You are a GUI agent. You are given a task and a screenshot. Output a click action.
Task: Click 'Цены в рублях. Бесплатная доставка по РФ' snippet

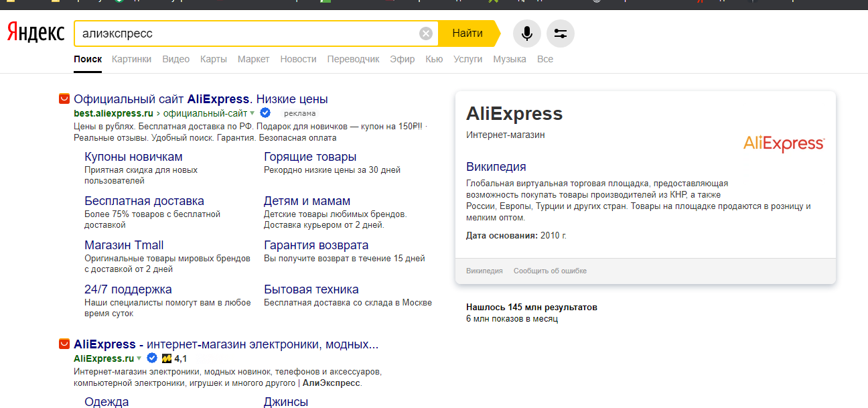coord(250,133)
